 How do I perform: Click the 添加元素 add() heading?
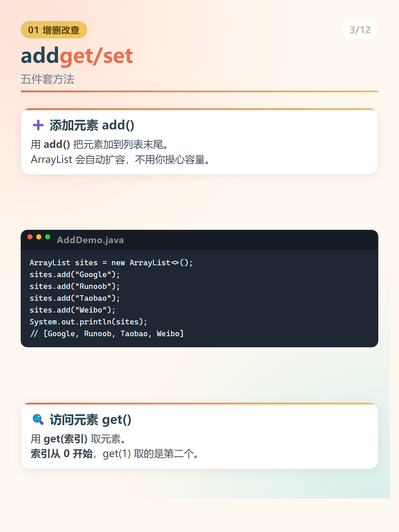(x=92, y=125)
